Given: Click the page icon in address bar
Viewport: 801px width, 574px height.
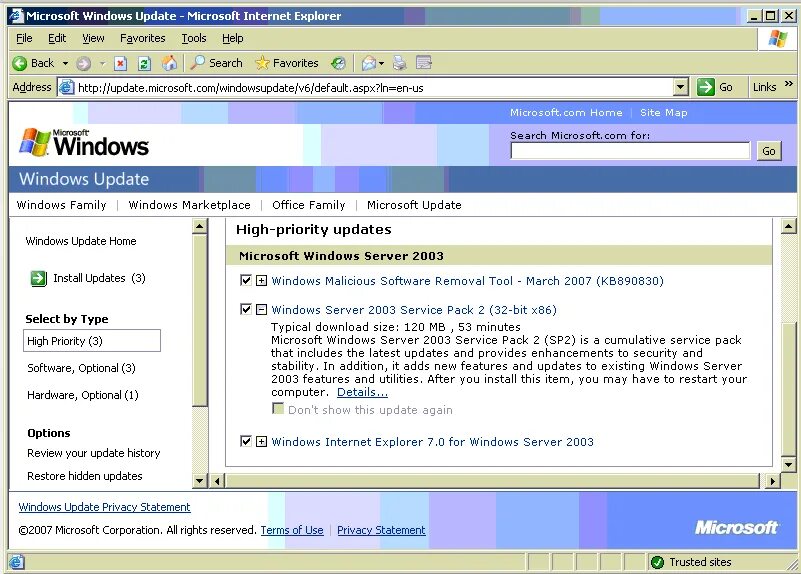Looking at the screenshot, I should coord(66,87).
